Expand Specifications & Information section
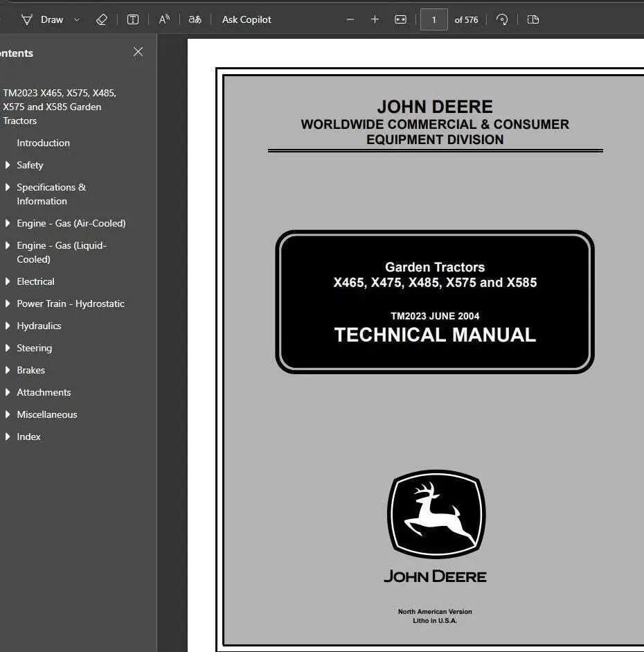Image resolution: width=644 pixels, height=652 pixels. click(8, 187)
